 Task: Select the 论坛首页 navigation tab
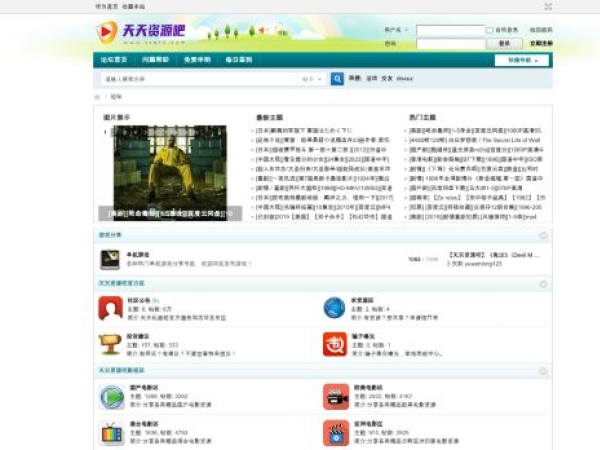pos(115,60)
